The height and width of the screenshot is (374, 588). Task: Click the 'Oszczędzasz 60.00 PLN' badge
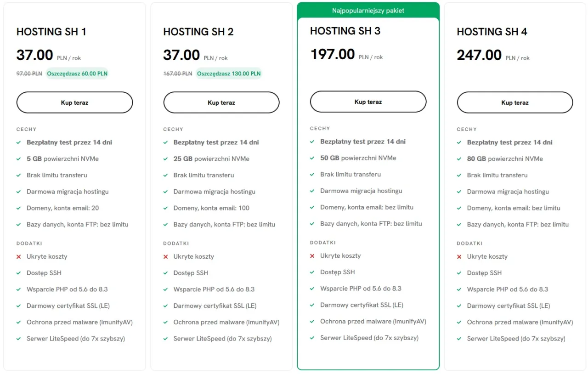[77, 73]
